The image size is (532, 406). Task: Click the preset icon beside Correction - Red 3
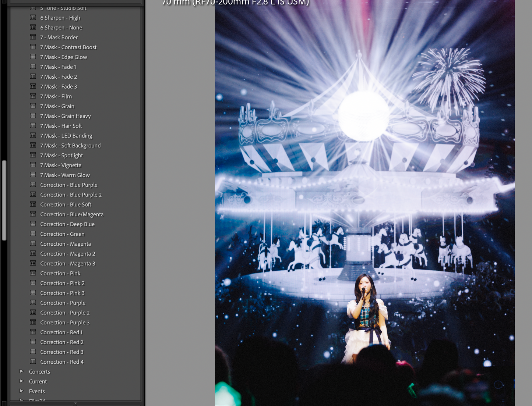pyautogui.click(x=33, y=352)
